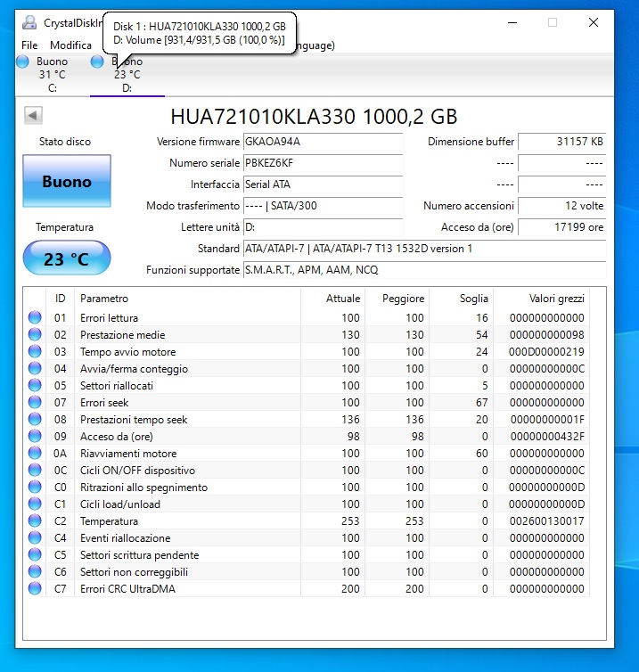The image size is (639, 672).
Task: Select the C: disk tab
Action: click(x=53, y=75)
